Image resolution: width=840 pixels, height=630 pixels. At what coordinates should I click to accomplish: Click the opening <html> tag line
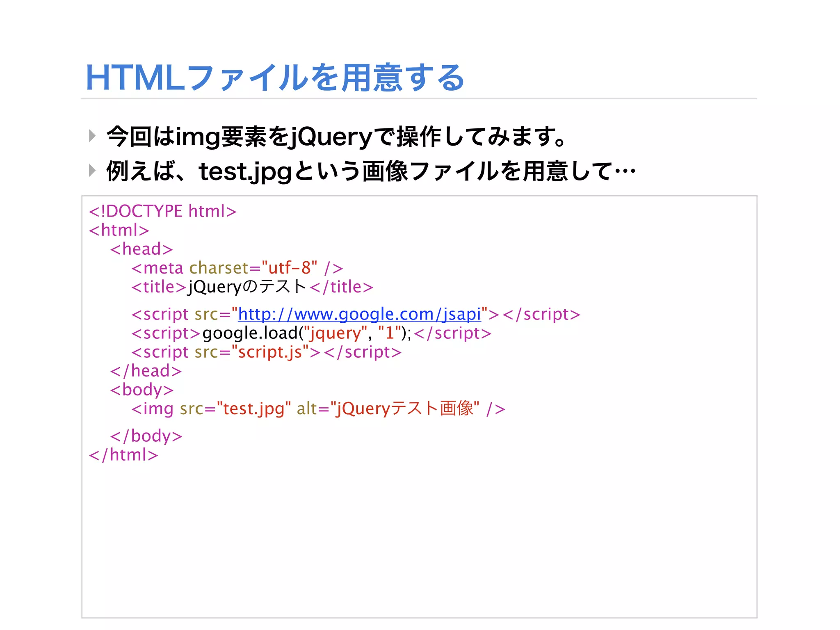[119, 230]
